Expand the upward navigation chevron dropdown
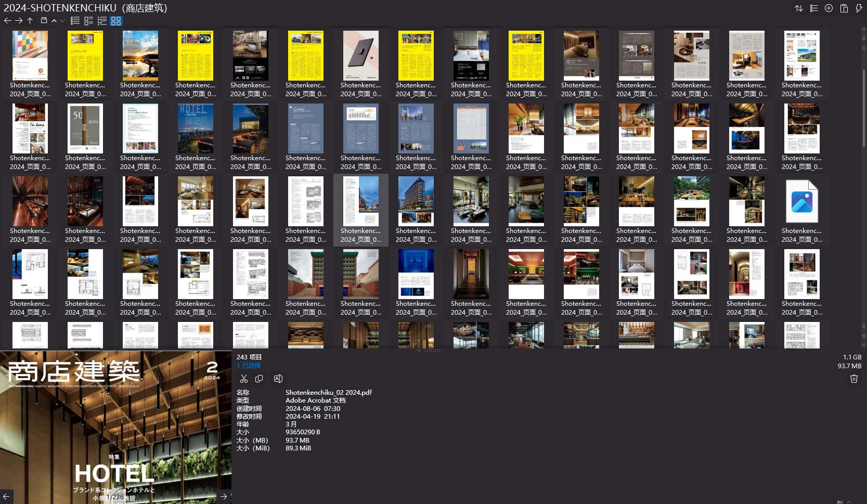This screenshot has height=504, width=867. coord(54,21)
